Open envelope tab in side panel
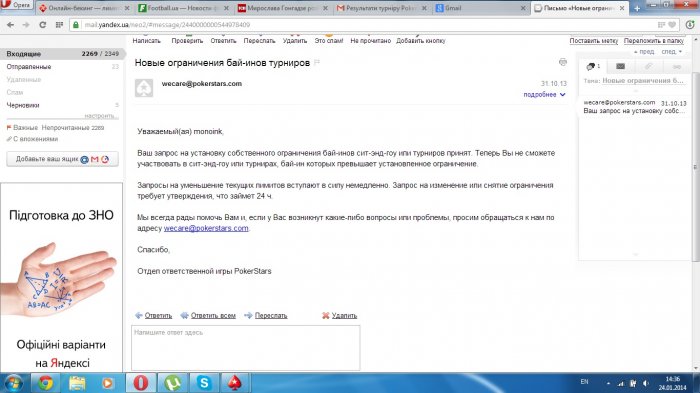The width and height of the screenshot is (700, 393). click(621, 66)
